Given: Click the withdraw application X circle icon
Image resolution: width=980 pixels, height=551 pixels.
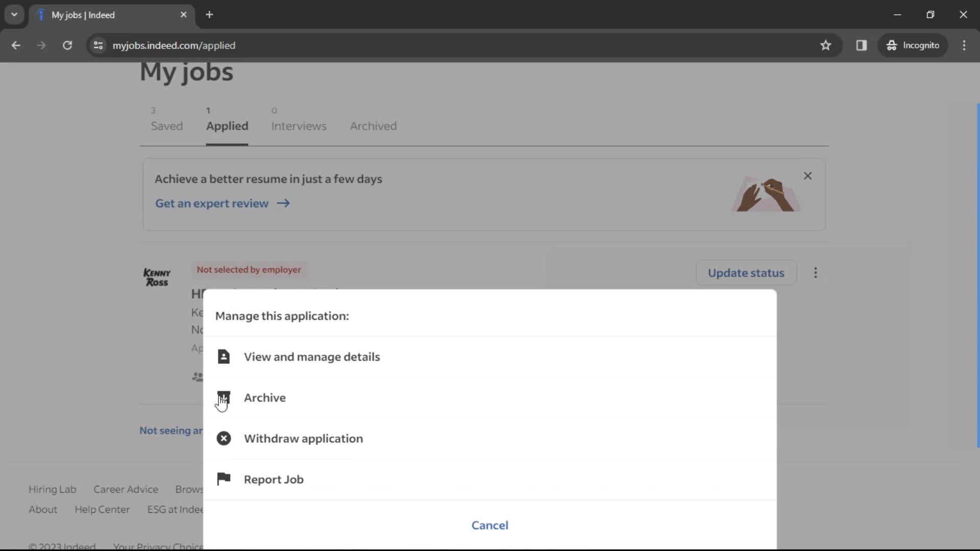Looking at the screenshot, I should [x=224, y=438].
